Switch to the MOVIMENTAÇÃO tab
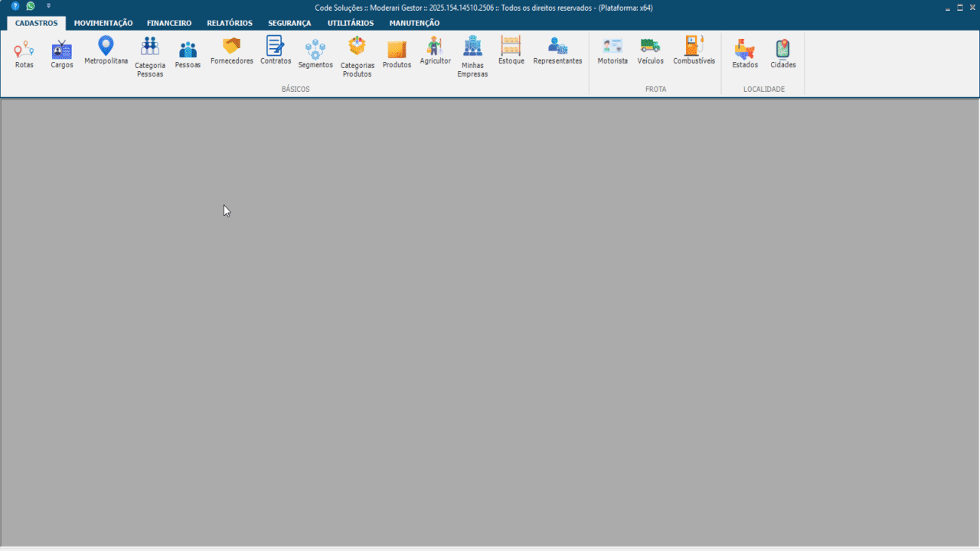The width and height of the screenshot is (980, 551). click(103, 23)
